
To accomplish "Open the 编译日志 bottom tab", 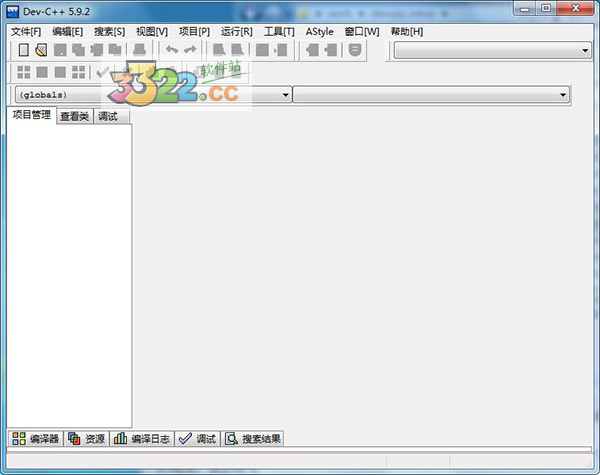I will (x=142, y=439).
